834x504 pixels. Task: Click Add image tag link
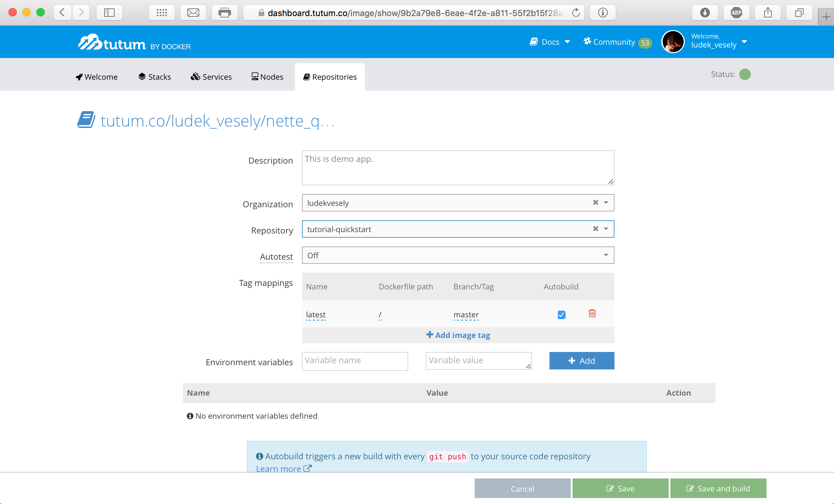(x=458, y=335)
